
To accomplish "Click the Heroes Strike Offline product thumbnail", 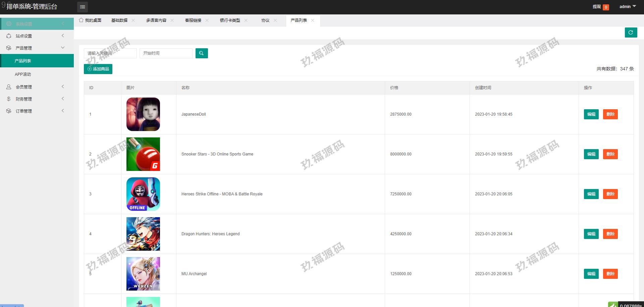I will (143, 194).
